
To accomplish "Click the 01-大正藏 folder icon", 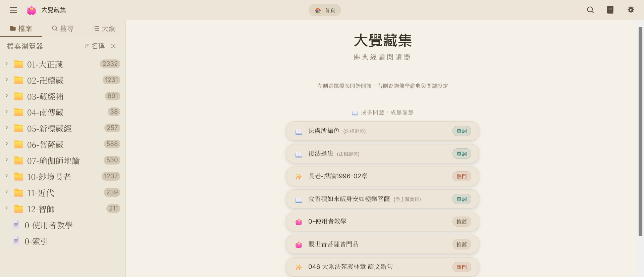I will pos(19,64).
